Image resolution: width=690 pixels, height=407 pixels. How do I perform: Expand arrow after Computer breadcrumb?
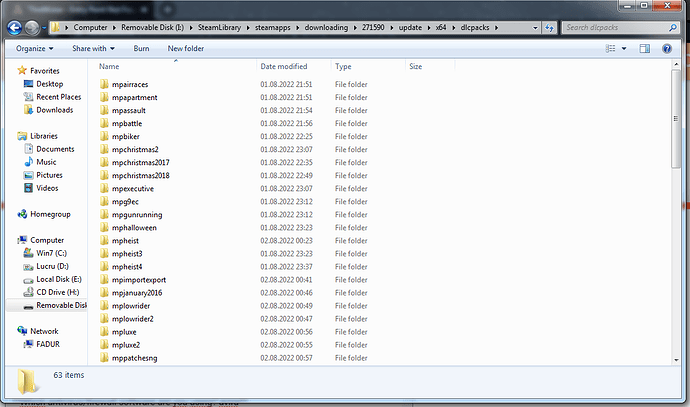[114, 27]
